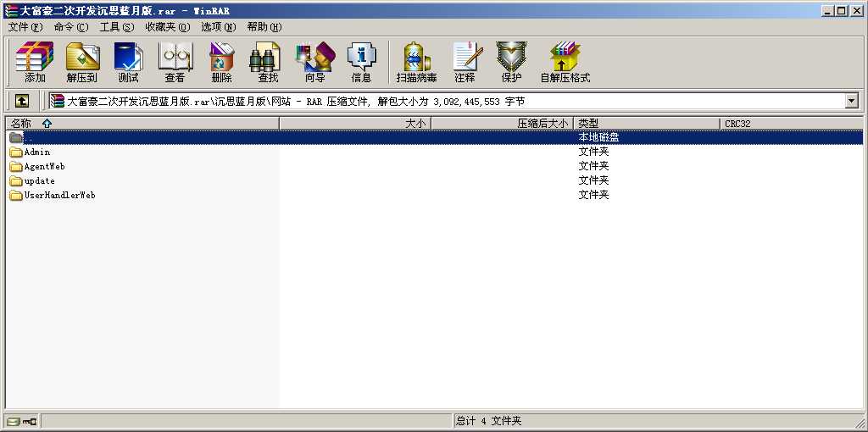The height and width of the screenshot is (432, 868).
Task: Sort by Packed Size (压缩后大小) column header
Action: pyautogui.click(x=502, y=124)
